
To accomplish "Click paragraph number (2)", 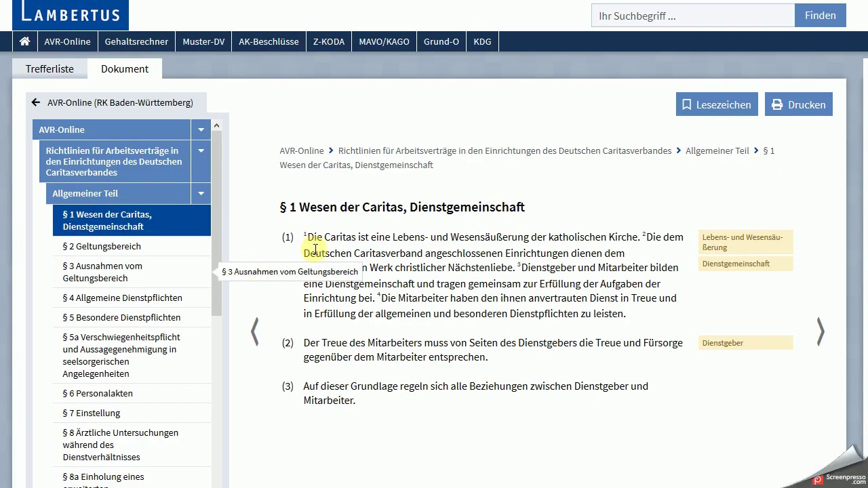I will point(288,343).
